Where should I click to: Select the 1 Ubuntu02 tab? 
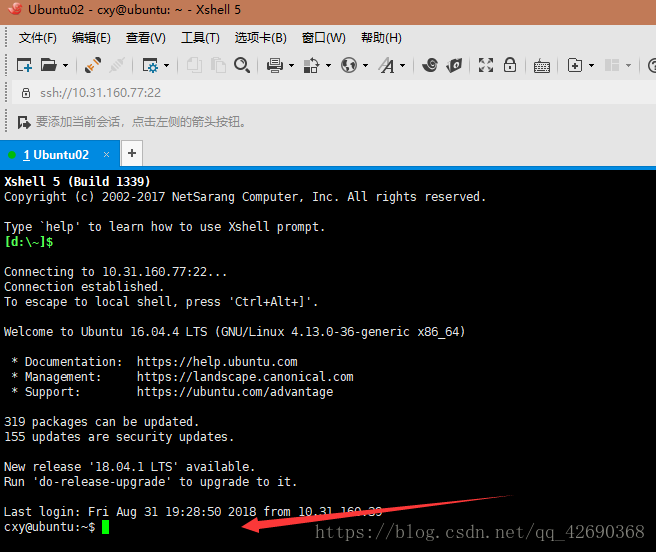(x=60, y=155)
